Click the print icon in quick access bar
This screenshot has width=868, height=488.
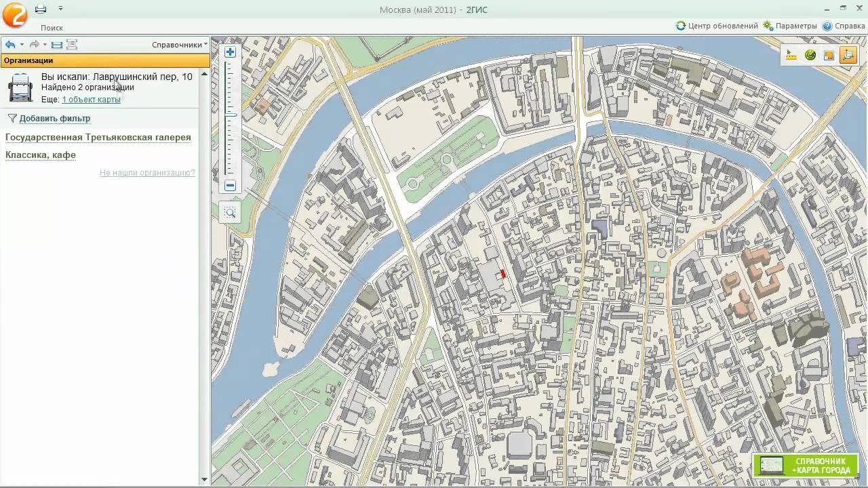coord(41,9)
